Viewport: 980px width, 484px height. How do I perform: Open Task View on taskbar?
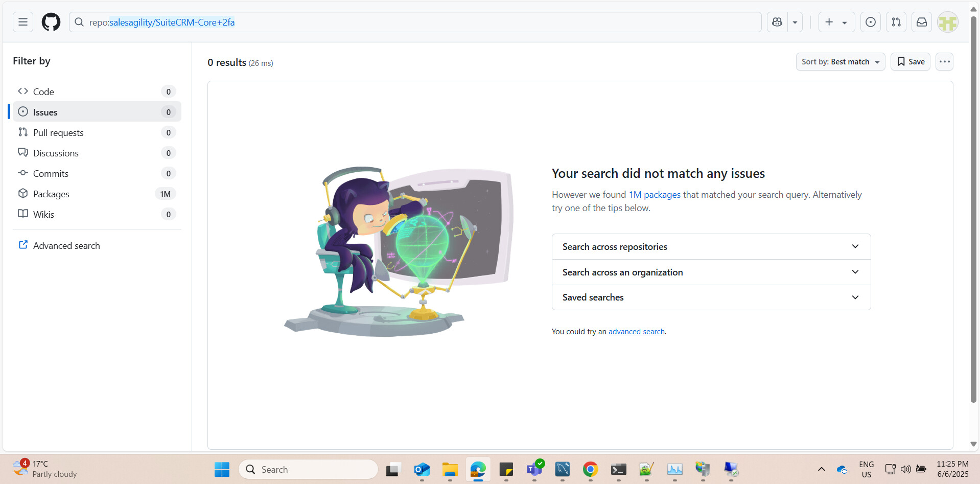point(393,469)
